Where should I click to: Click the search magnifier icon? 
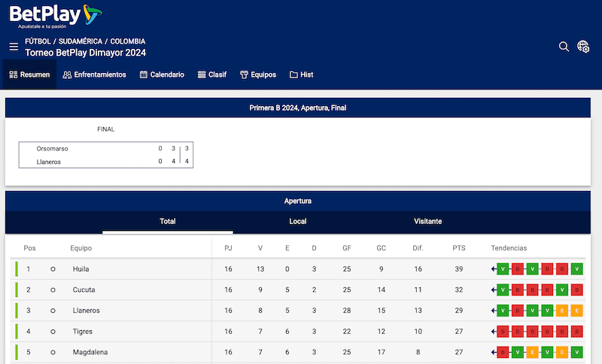564,47
